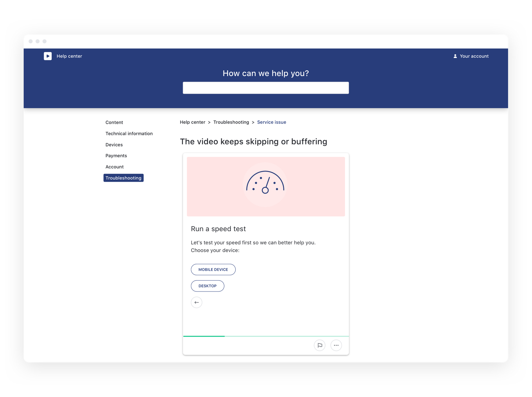Select the MOBILE DEVICE button
Screen dimensions: 532x397
click(x=213, y=269)
